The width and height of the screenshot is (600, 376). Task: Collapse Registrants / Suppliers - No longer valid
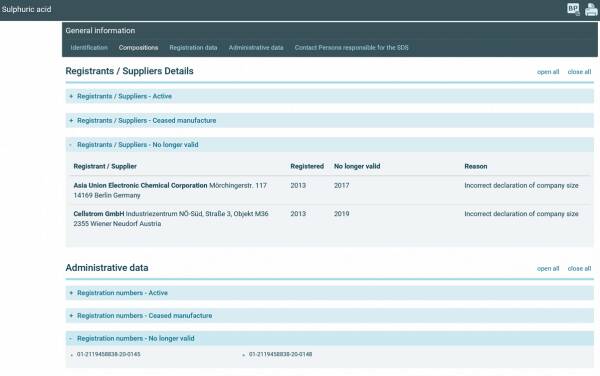click(329, 145)
